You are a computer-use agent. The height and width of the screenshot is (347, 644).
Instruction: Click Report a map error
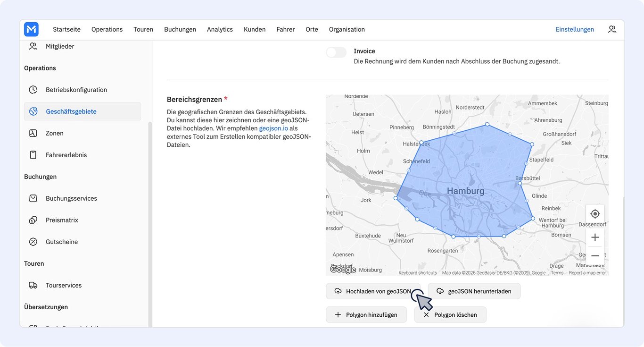pyautogui.click(x=587, y=273)
